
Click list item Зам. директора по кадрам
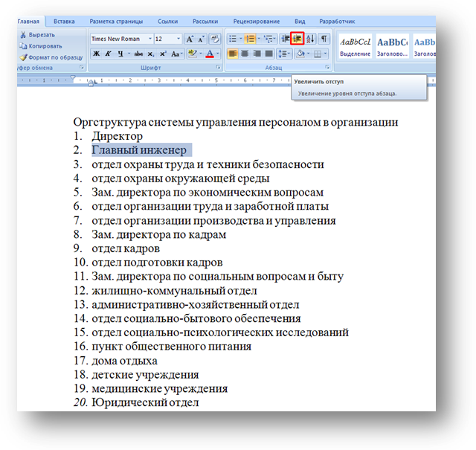click(159, 234)
